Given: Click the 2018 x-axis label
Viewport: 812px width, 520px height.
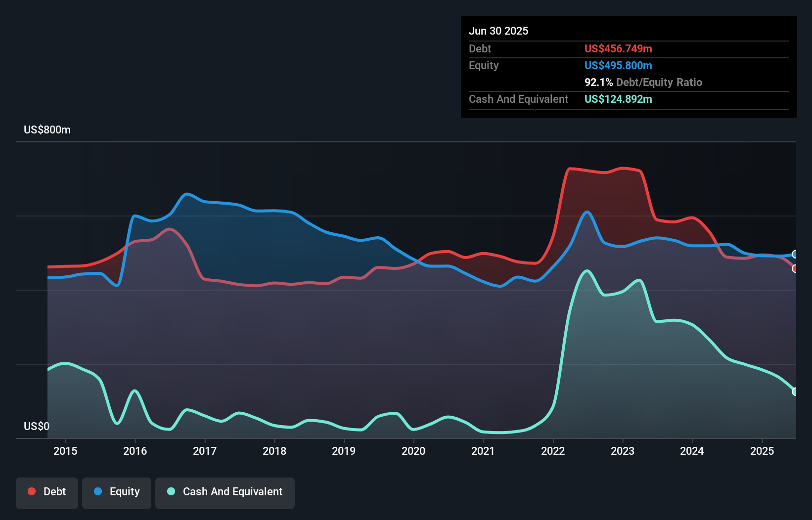Looking at the screenshot, I should [274, 451].
